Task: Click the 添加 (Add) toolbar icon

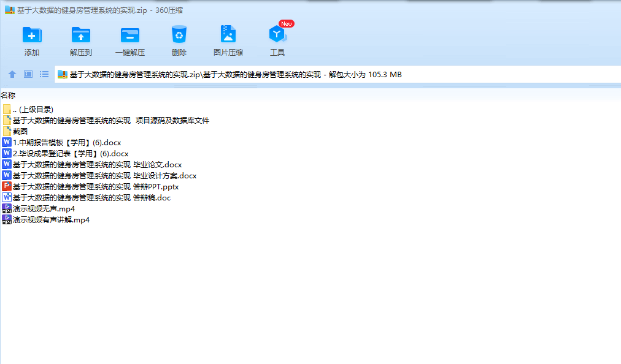Action: tap(32, 35)
